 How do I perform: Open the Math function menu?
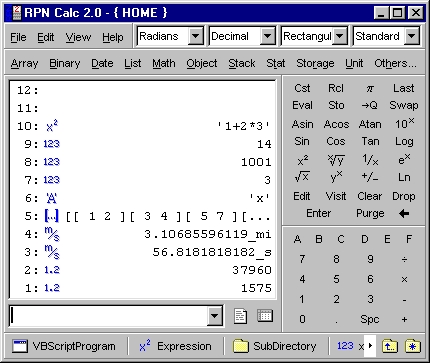[164, 63]
